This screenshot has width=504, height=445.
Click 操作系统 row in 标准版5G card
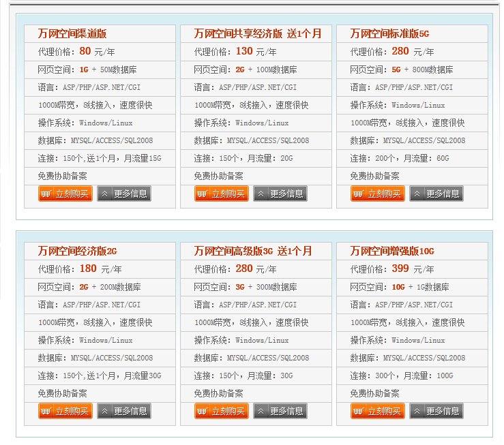[413, 105]
